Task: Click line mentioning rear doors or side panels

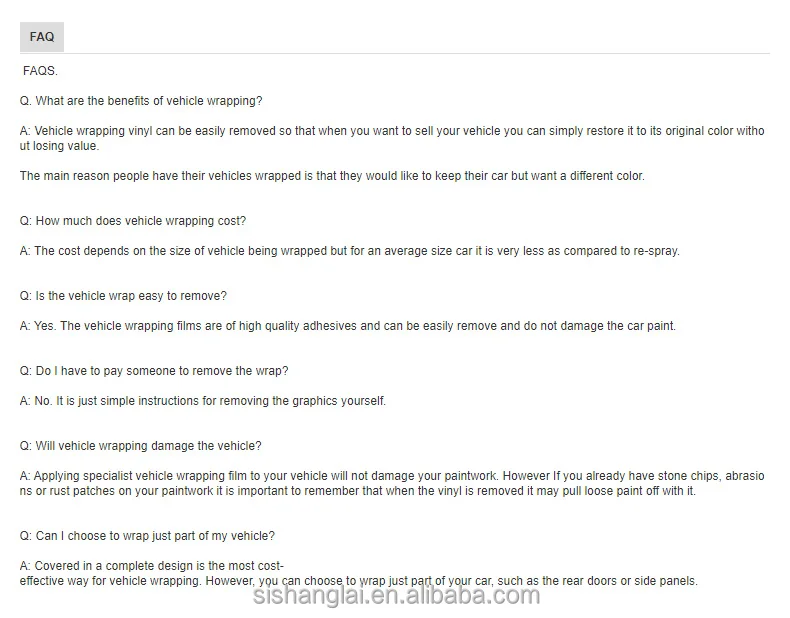Action: [358, 581]
